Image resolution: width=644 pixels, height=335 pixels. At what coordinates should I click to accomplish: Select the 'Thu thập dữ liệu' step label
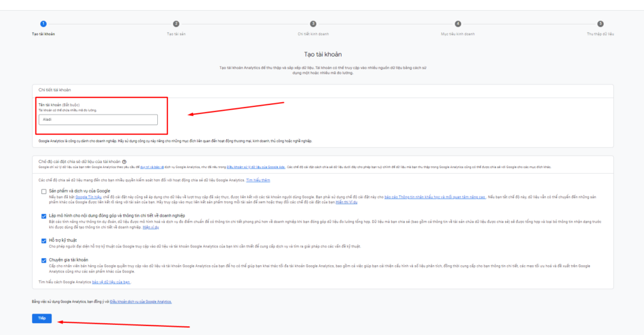click(599, 33)
